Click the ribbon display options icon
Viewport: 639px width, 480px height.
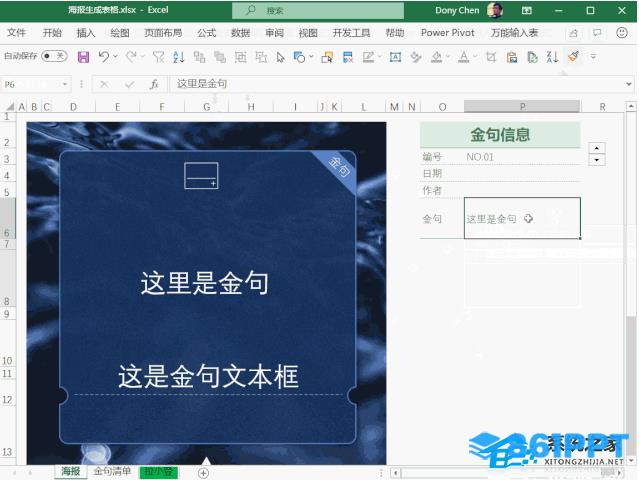pyautogui.click(x=527, y=11)
